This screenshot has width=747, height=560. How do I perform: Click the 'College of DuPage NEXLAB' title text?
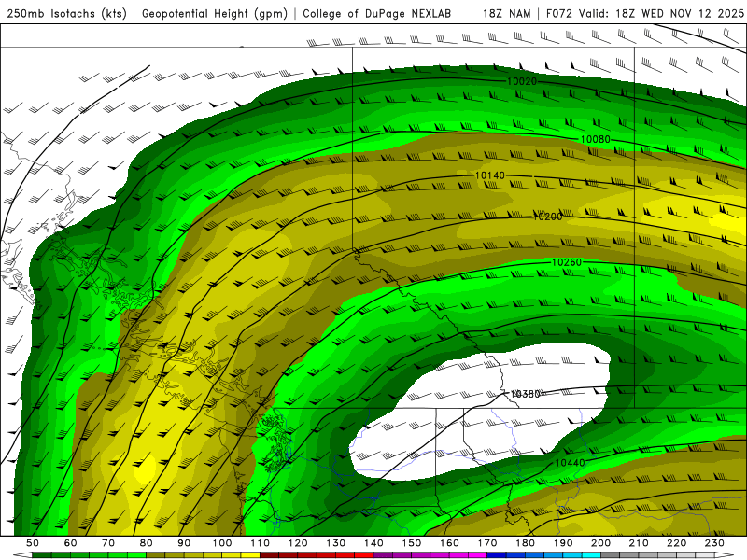pos(377,14)
